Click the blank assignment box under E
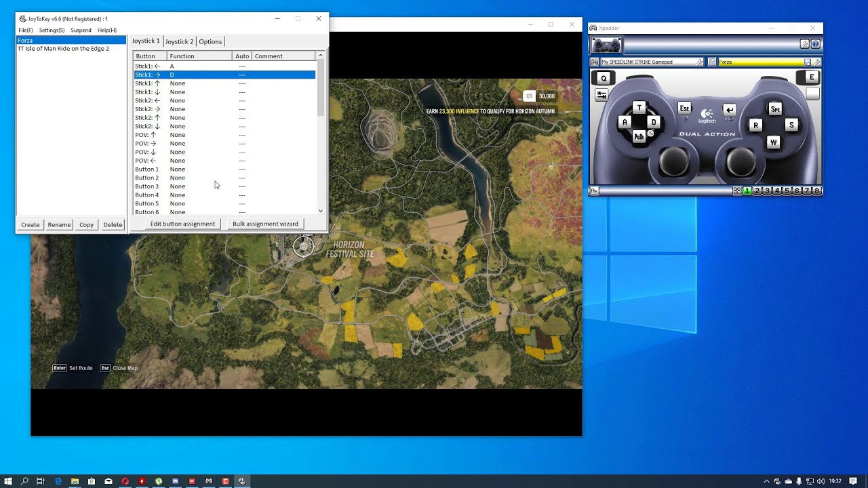 (x=812, y=94)
